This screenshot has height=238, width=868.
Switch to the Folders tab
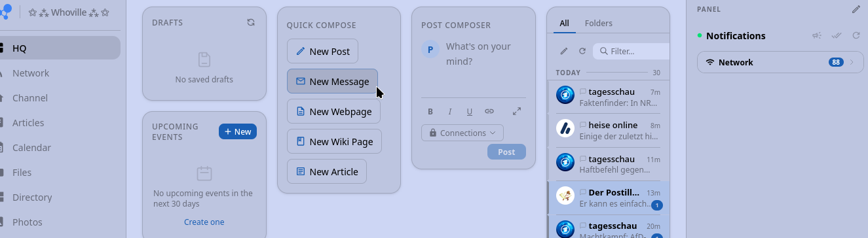[599, 23]
